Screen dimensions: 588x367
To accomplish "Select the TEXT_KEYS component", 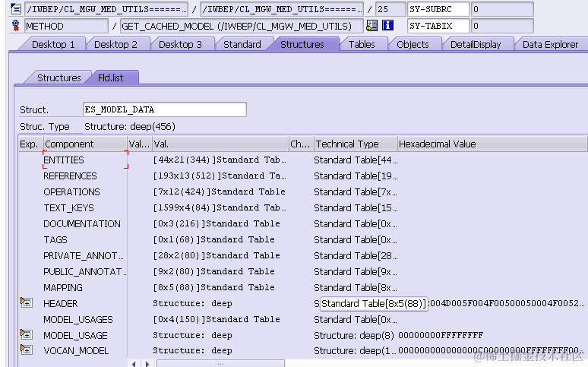I will [68, 208].
